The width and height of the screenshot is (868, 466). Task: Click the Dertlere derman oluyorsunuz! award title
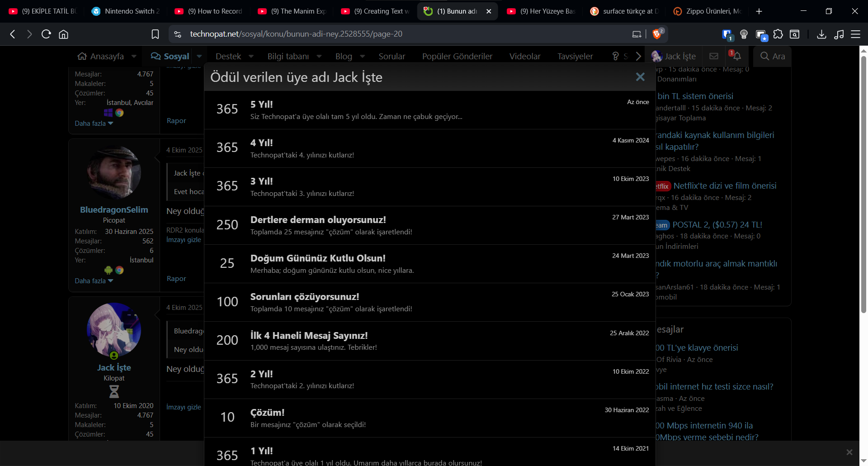(x=318, y=220)
